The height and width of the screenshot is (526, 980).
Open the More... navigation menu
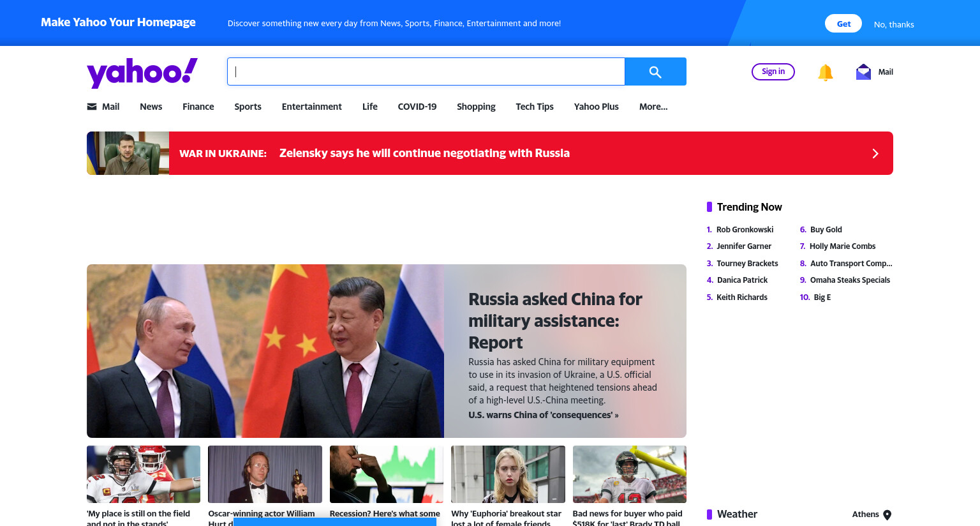(x=653, y=107)
